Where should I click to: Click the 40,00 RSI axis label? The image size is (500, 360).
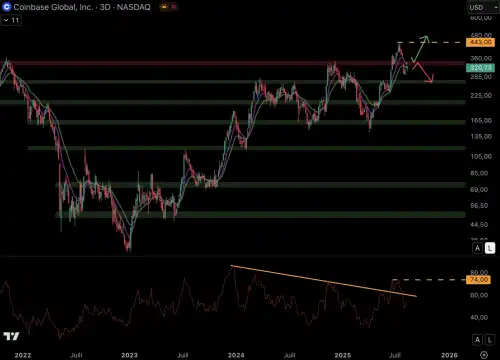point(479,317)
